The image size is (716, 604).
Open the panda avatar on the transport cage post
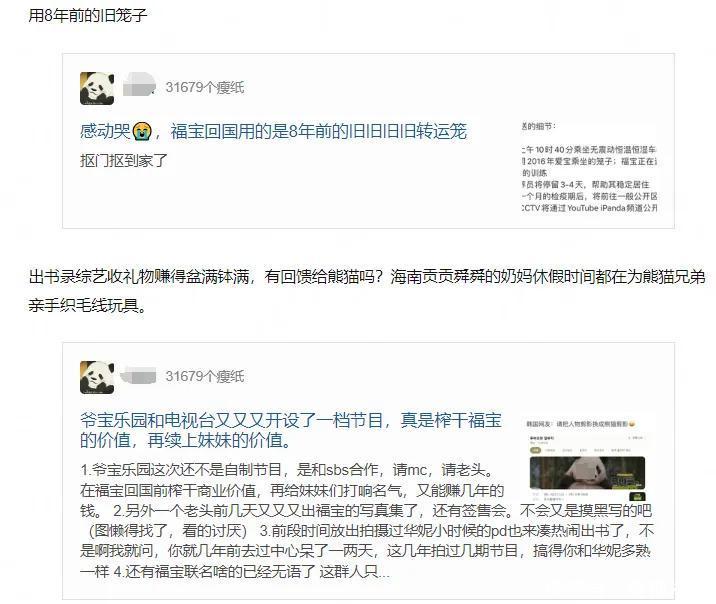tap(97, 88)
